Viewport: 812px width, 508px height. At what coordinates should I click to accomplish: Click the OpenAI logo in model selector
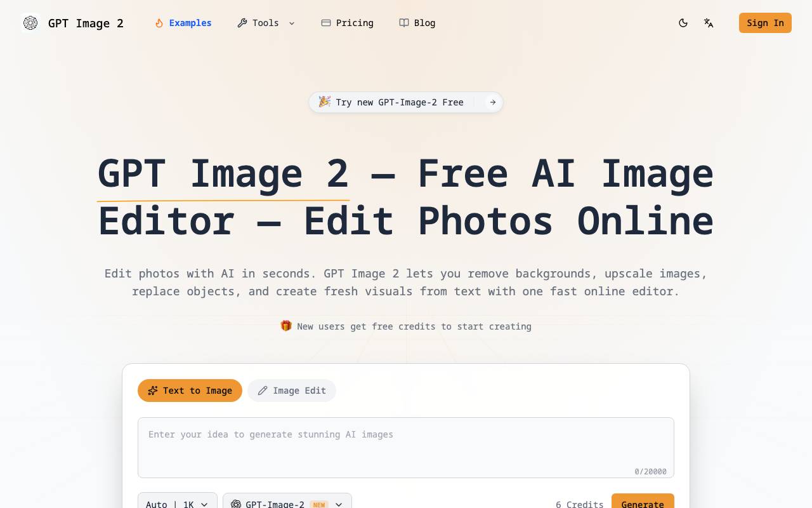[x=236, y=504]
